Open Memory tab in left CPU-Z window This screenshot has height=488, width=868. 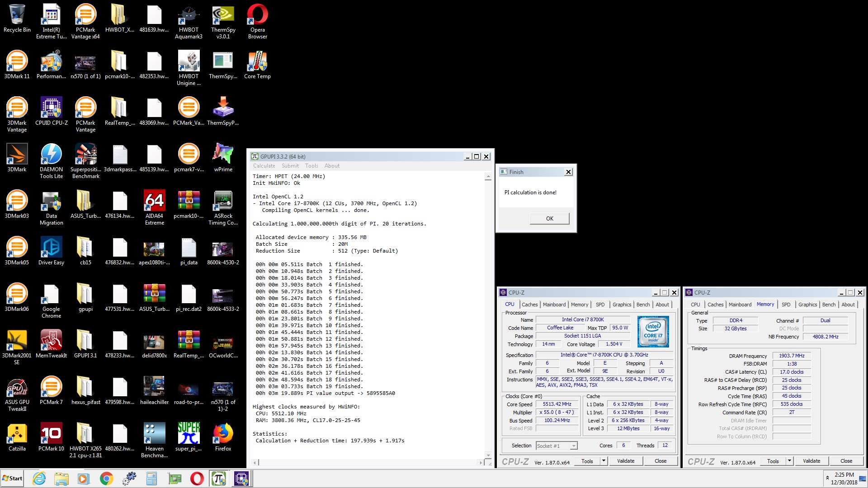pyautogui.click(x=580, y=305)
